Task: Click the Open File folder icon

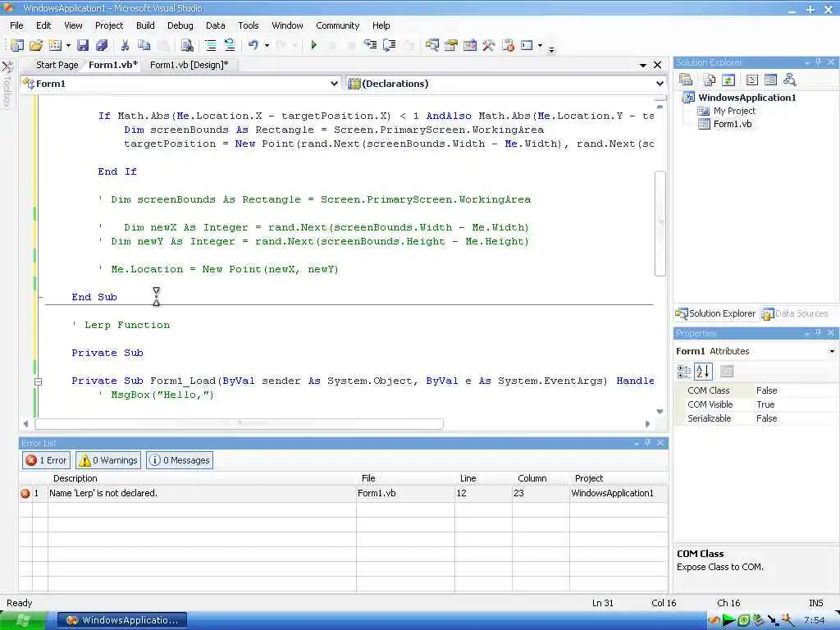Action: coord(36,46)
